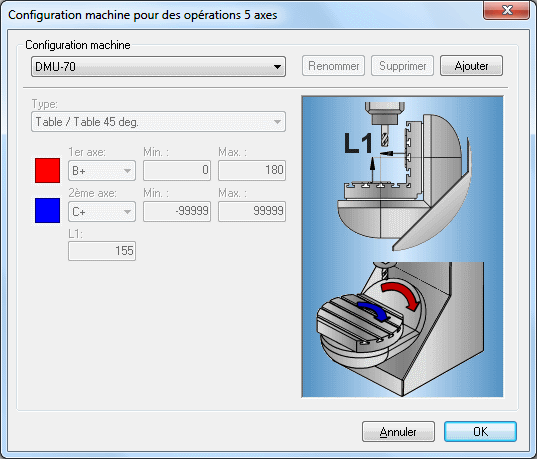Image resolution: width=537 pixels, height=459 pixels.
Task: Open the DMU-70 machine configuration dropdown
Action: coord(158,66)
